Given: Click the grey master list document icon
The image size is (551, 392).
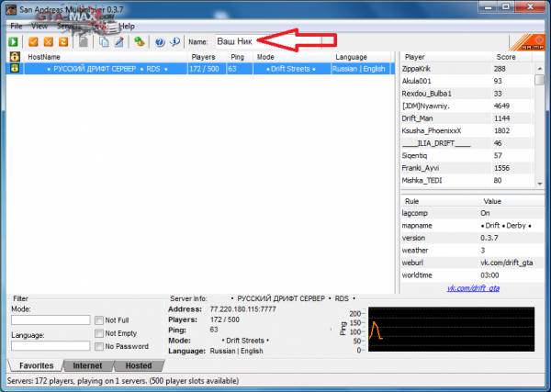Looking at the screenshot, I should click(x=84, y=42).
